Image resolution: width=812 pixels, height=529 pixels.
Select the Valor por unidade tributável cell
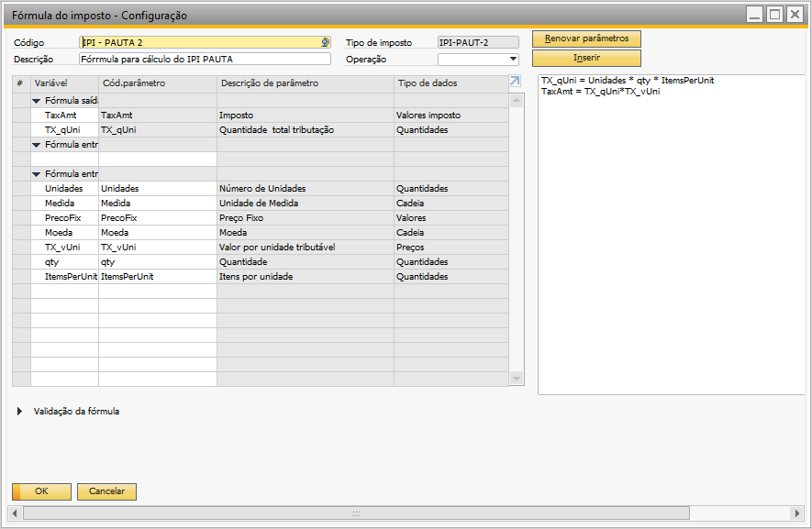click(306, 248)
